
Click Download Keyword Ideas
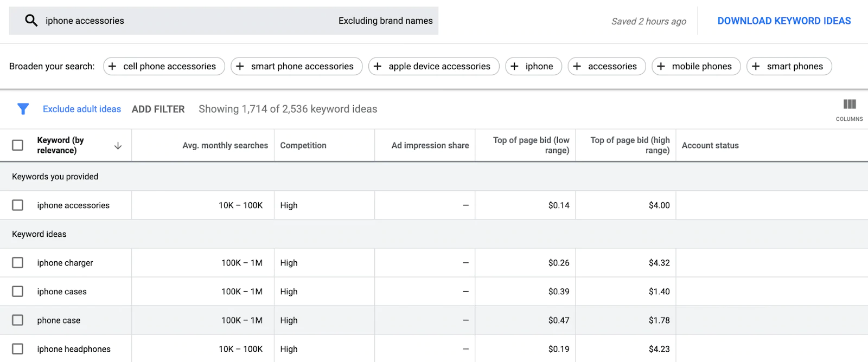click(x=784, y=21)
